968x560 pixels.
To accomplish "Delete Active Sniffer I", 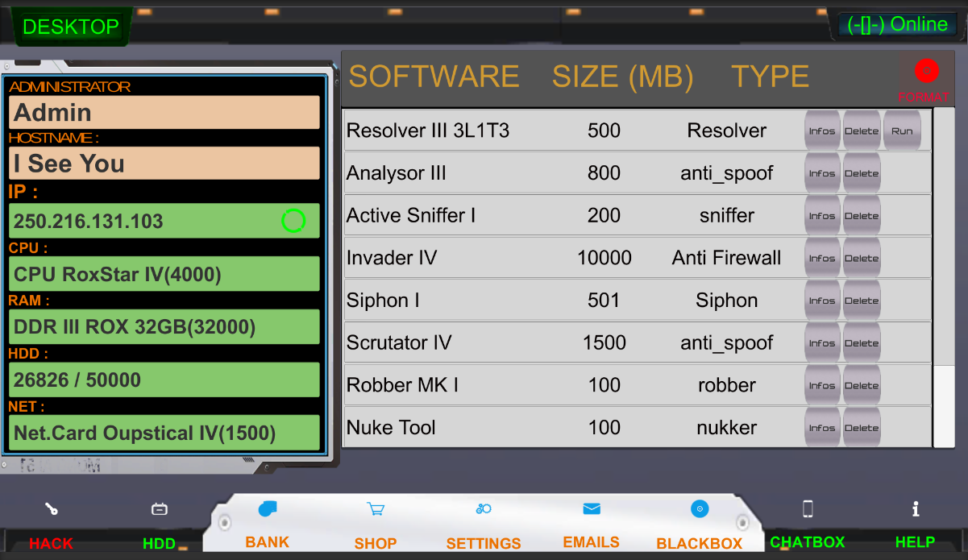I will point(862,216).
